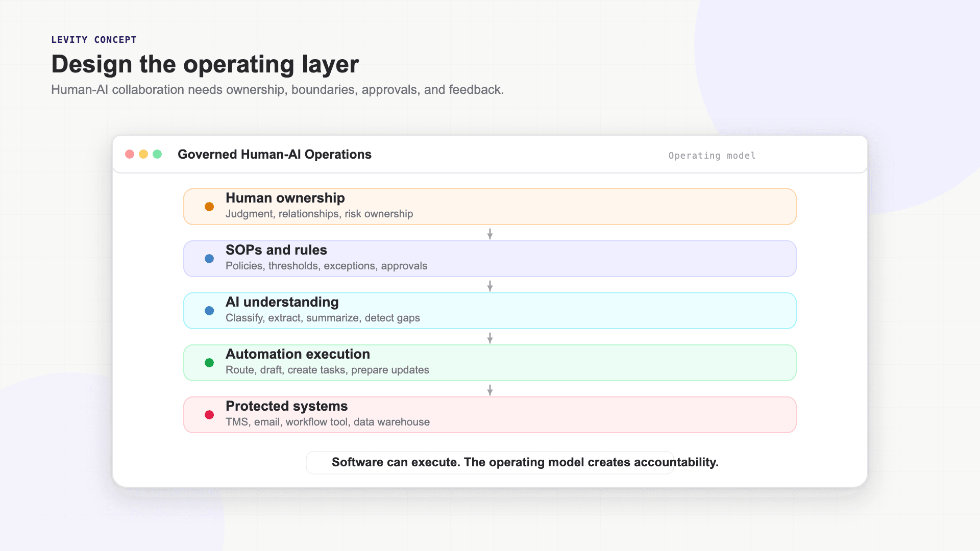Click the 'Design the operating layer' title
This screenshot has width=980, height=551.
click(x=205, y=65)
